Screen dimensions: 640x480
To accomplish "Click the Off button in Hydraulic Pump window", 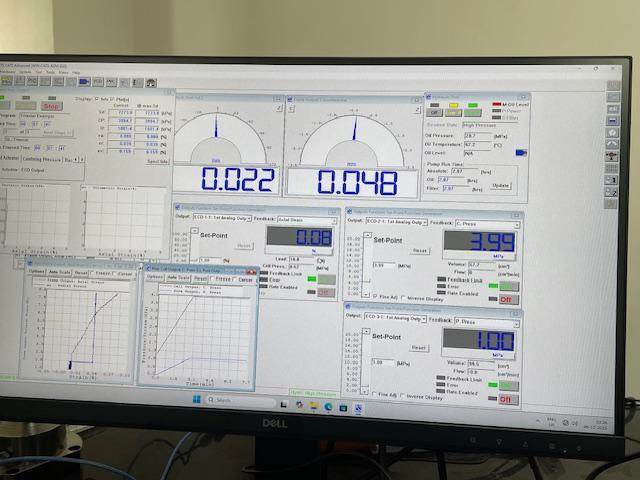I will [x=433, y=112].
